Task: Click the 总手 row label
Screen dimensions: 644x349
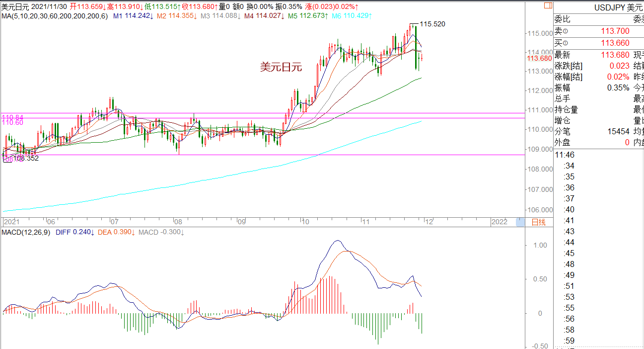Action: pos(563,98)
